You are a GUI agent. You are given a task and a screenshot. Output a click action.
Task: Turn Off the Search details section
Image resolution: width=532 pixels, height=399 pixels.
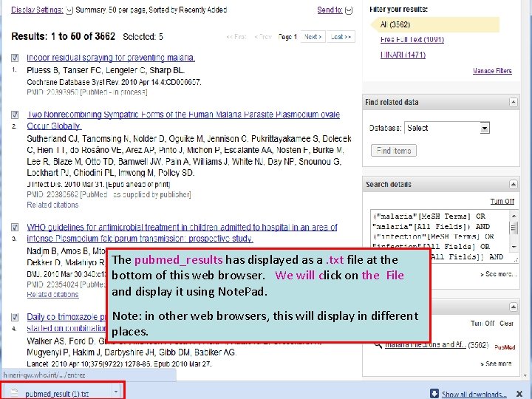[502, 201]
